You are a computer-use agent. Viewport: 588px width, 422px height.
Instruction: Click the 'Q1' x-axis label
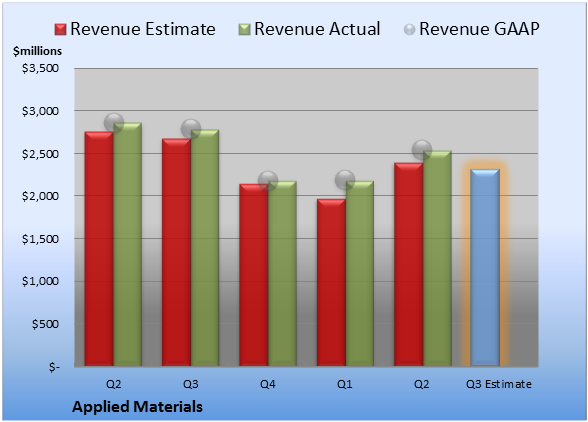click(x=345, y=384)
